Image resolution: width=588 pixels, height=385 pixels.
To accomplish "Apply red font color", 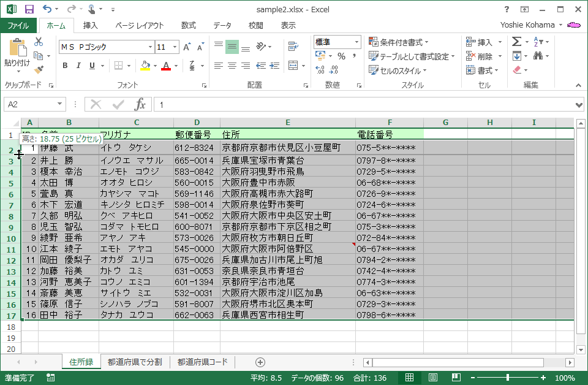I will 166,66.
